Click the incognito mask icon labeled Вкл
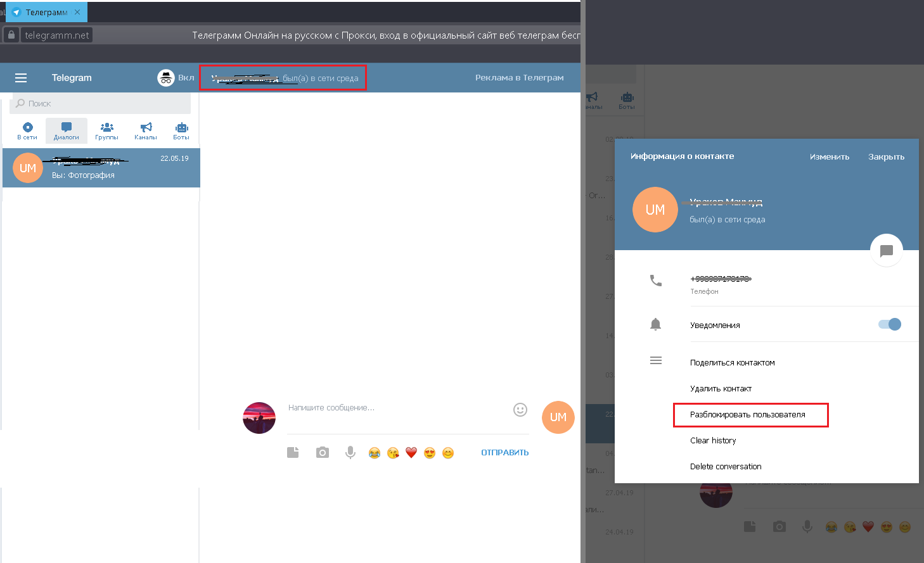The image size is (924, 563). 166,78
